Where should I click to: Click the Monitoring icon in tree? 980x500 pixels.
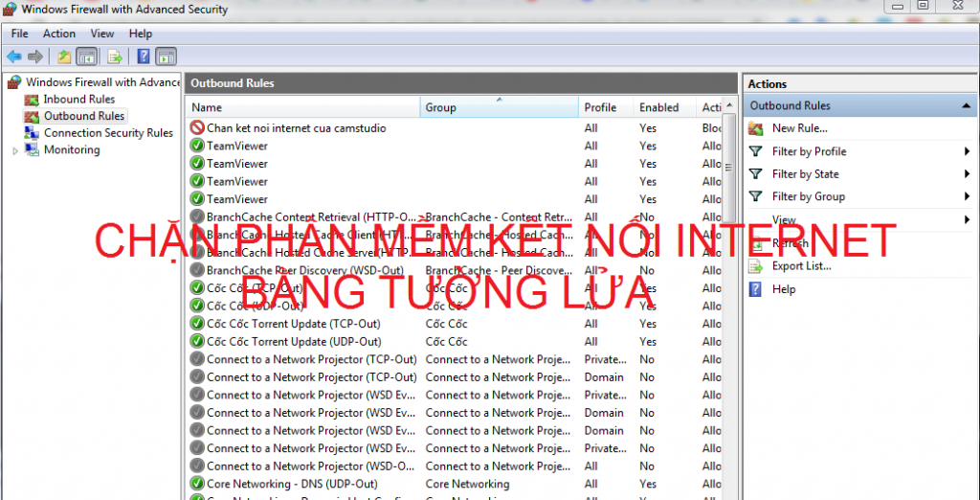pyautogui.click(x=32, y=149)
